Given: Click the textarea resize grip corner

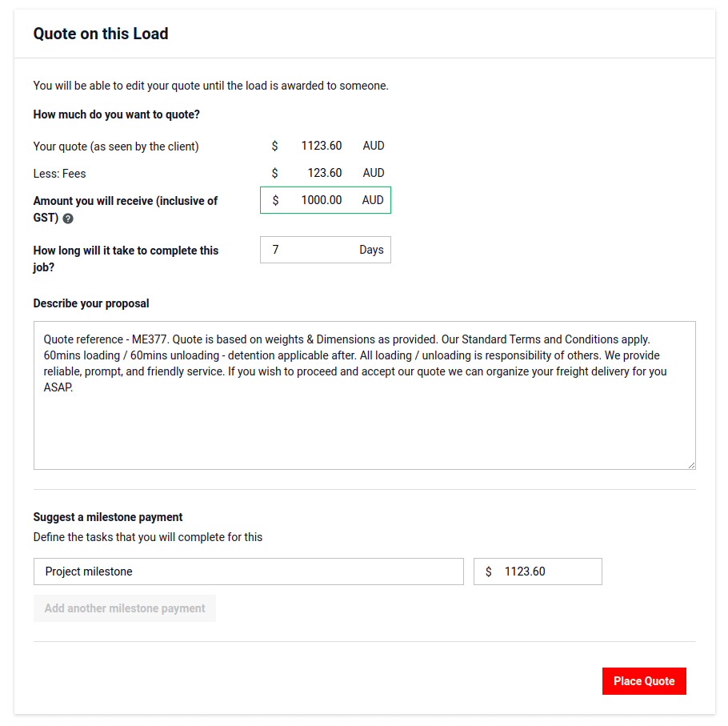Looking at the screenshot, I should pyautogui.click(x=691, y=463).
